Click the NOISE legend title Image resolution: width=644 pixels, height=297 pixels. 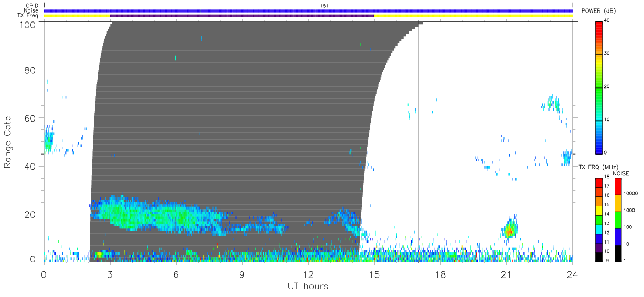click(621, 173)
